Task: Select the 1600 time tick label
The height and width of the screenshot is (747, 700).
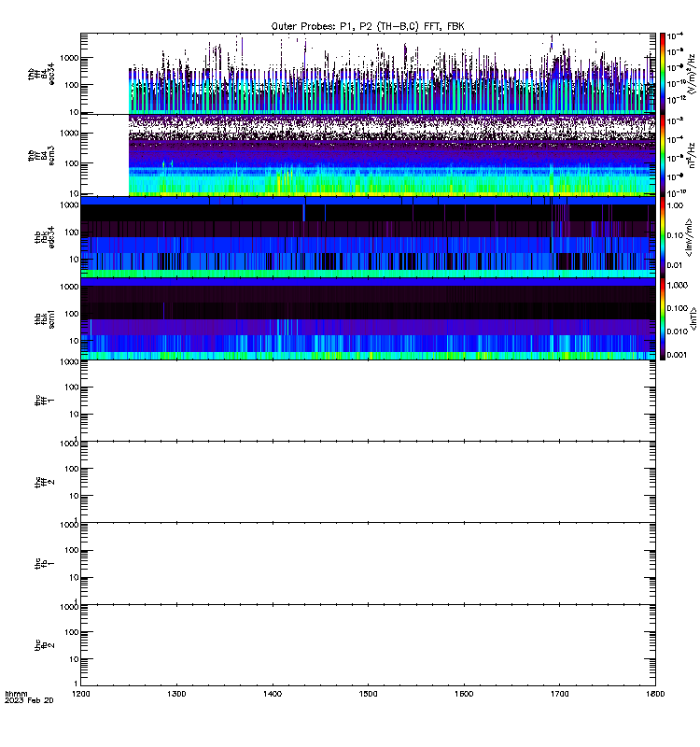Action: point(464,694)
